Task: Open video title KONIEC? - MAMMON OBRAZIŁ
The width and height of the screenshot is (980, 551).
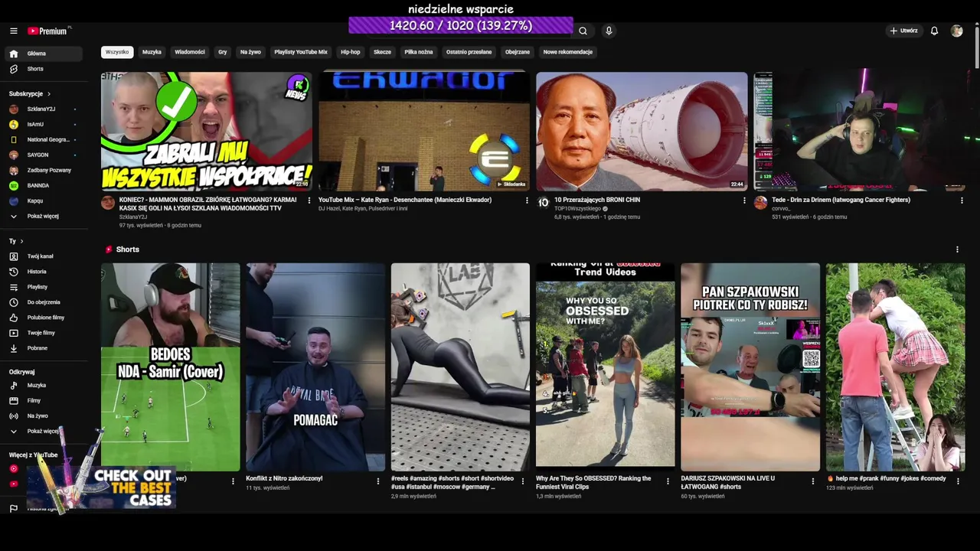Action: point(207,204)
